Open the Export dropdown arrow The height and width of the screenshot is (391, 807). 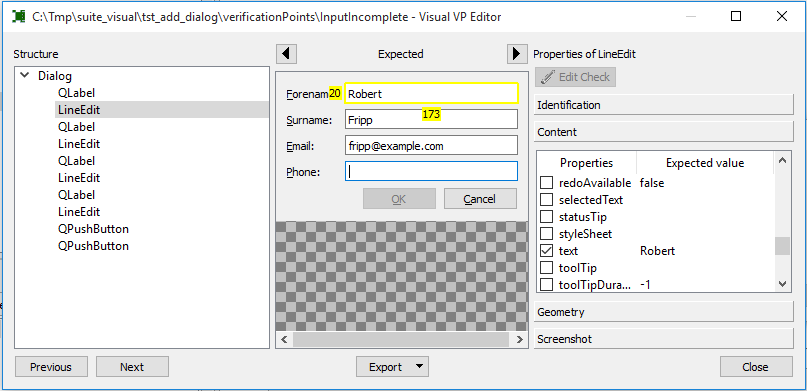pyautogui.click(x=419, y=366)
